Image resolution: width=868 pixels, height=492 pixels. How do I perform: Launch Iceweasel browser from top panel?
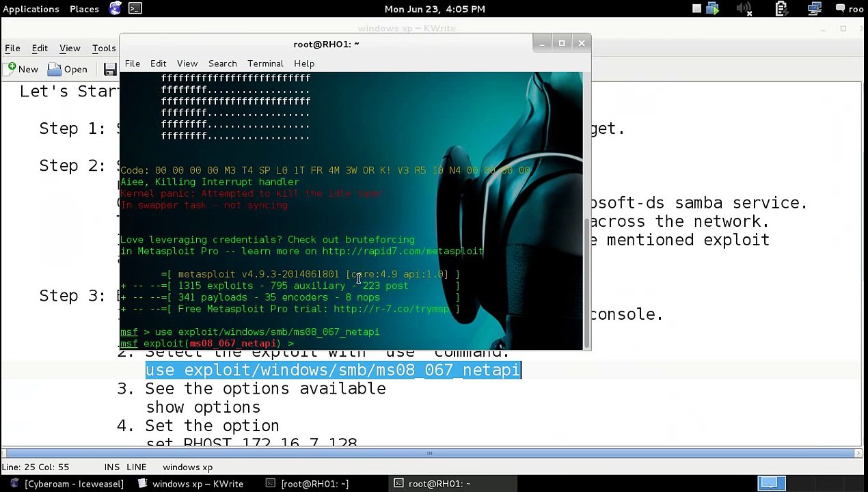116,8
